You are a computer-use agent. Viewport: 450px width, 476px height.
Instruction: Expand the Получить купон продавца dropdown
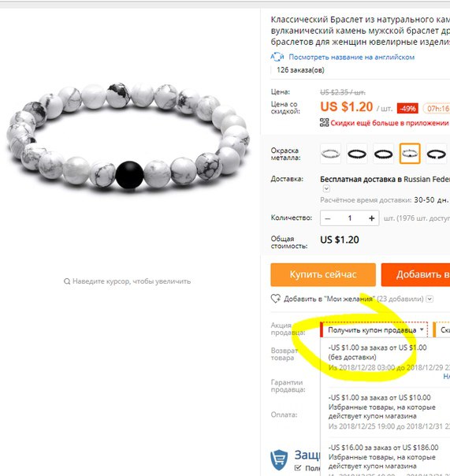[x=374, y=330]
